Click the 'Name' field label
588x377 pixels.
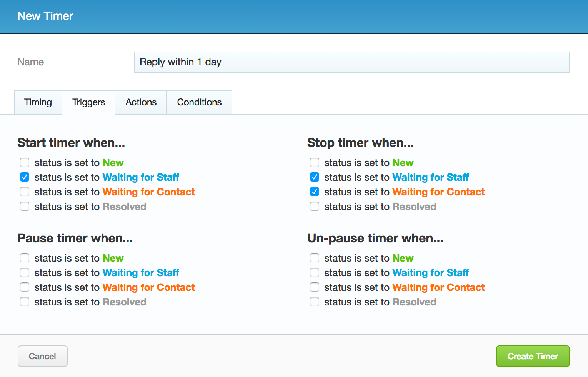pyautogui.click(x=31, y=62)
